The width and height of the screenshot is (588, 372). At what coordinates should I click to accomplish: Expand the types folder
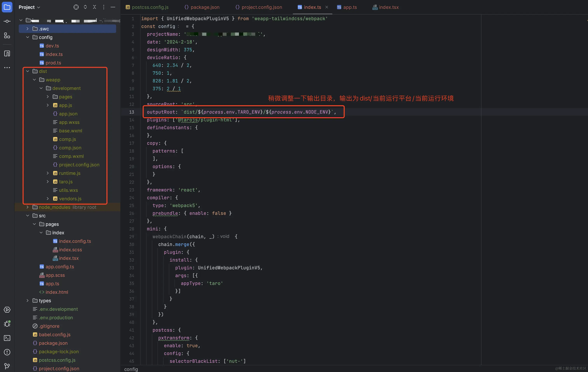(x=27, y=300)
